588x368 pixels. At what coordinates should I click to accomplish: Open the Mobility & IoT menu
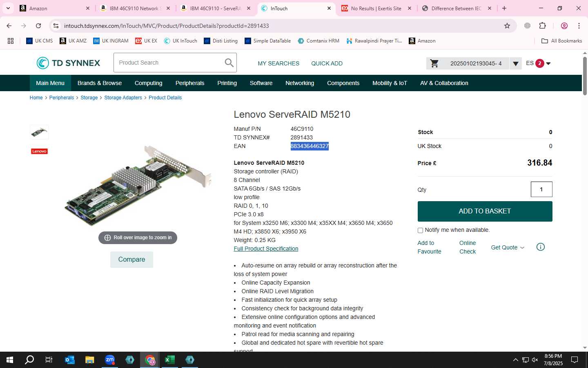pos(390,83)
